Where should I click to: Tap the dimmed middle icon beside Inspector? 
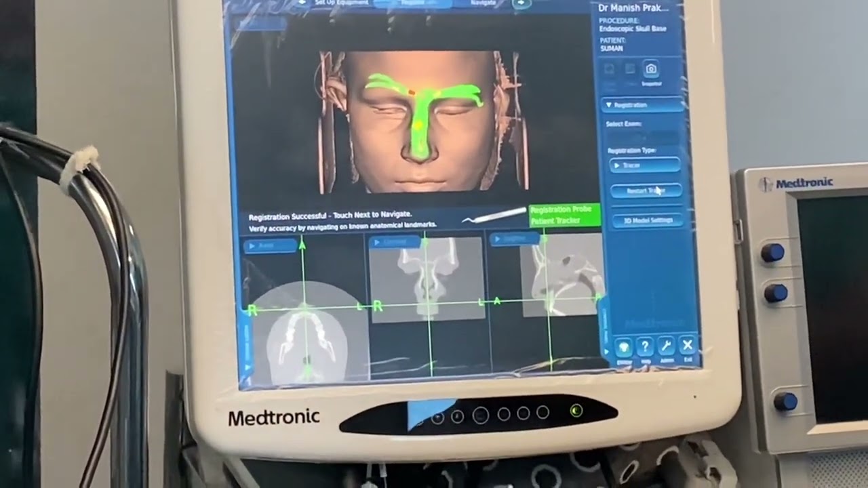(x=630, y=69)
